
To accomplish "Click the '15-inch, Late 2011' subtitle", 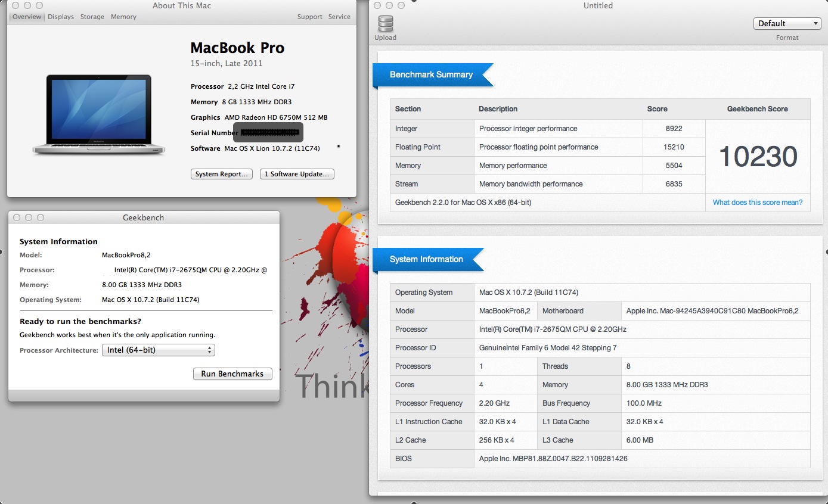I will [x=227, y=63].
